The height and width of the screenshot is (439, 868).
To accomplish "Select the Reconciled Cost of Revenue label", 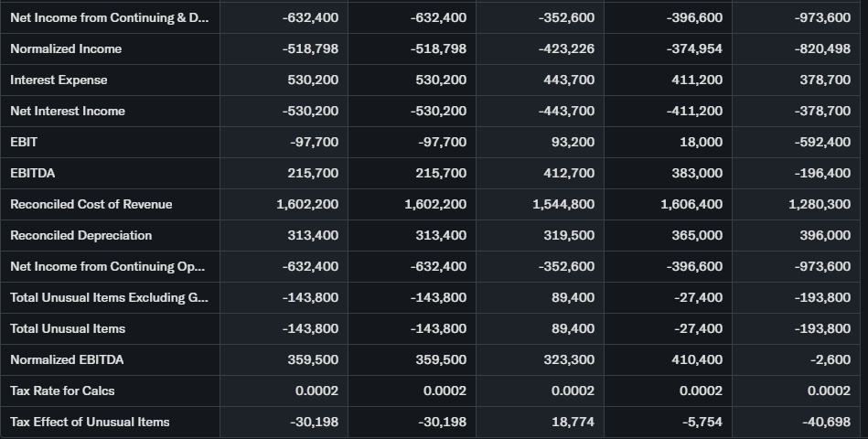I will click(91, 204).
